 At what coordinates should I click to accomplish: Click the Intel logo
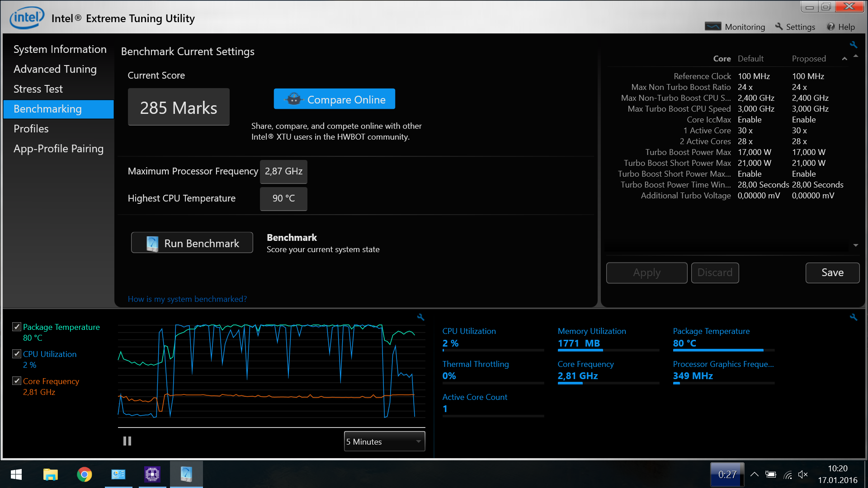pos(27,18)
